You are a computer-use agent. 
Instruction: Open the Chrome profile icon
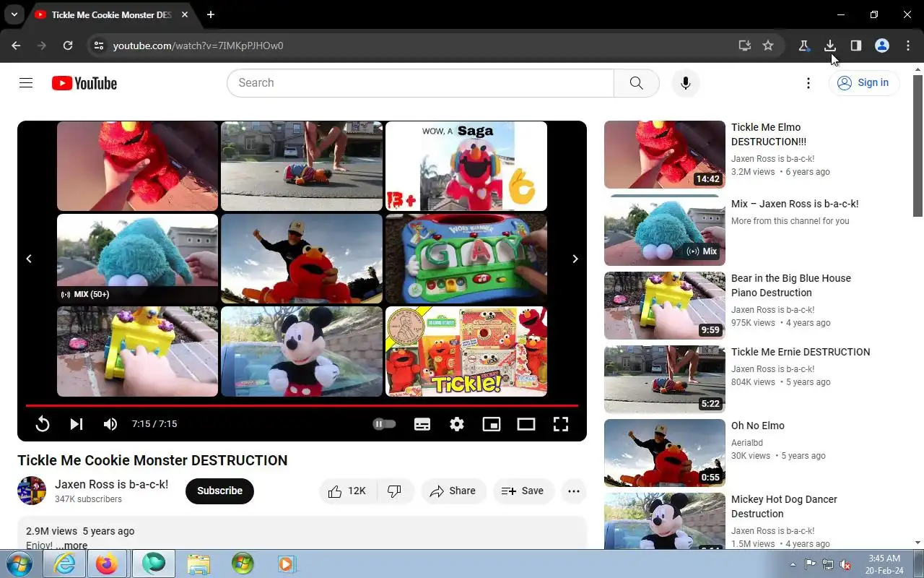(882, 46)
